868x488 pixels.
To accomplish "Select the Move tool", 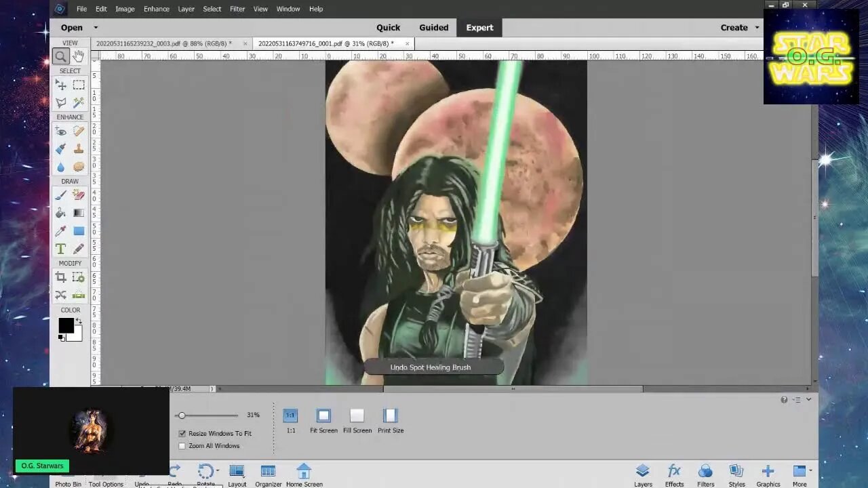I will 61,85.
